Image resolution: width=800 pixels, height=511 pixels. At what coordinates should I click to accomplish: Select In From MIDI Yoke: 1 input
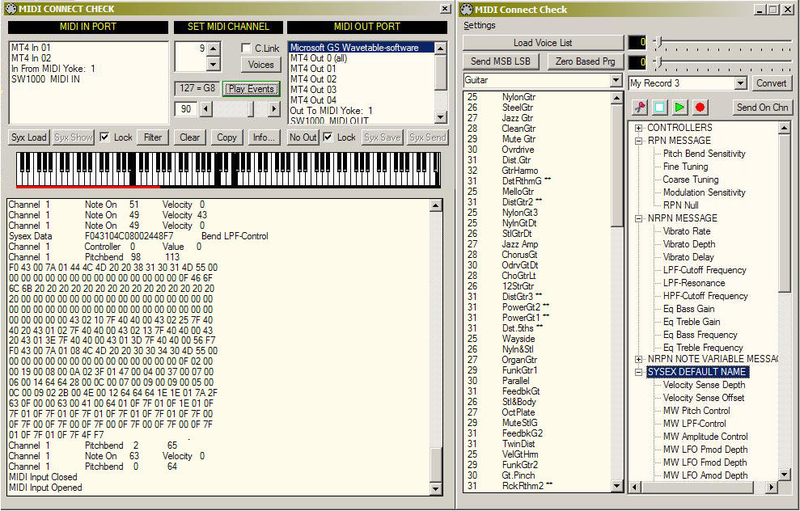(53, 68)
